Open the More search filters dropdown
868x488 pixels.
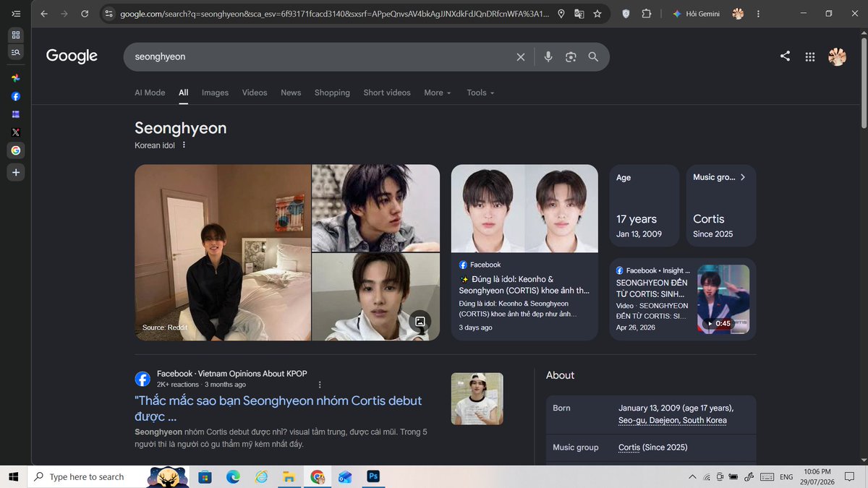tap(438, 93)
